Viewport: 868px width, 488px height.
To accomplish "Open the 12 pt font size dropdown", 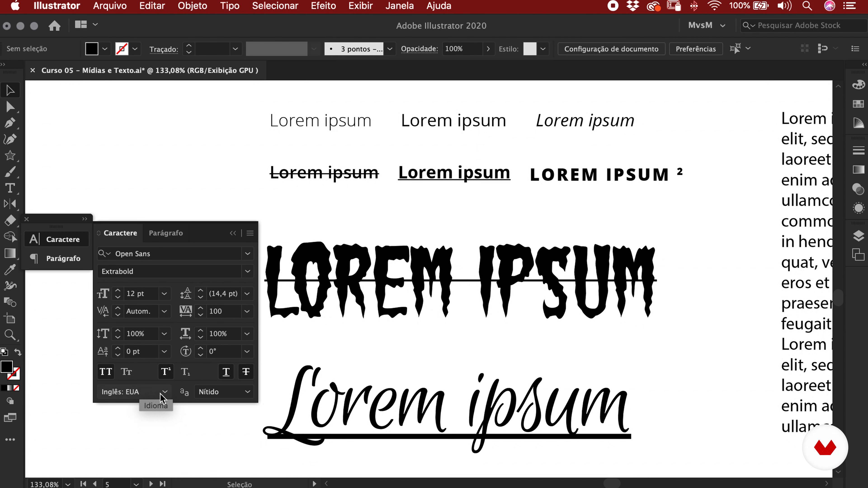I will 164,294.
